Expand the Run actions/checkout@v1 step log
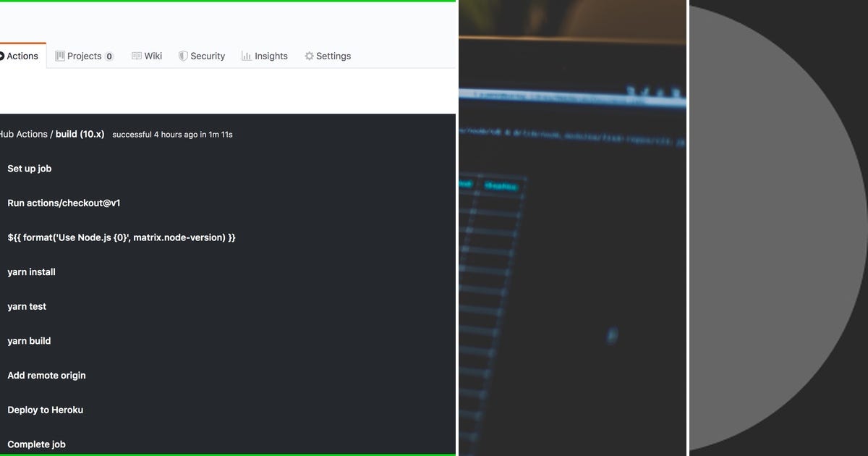868x456 pixels. 63,203
